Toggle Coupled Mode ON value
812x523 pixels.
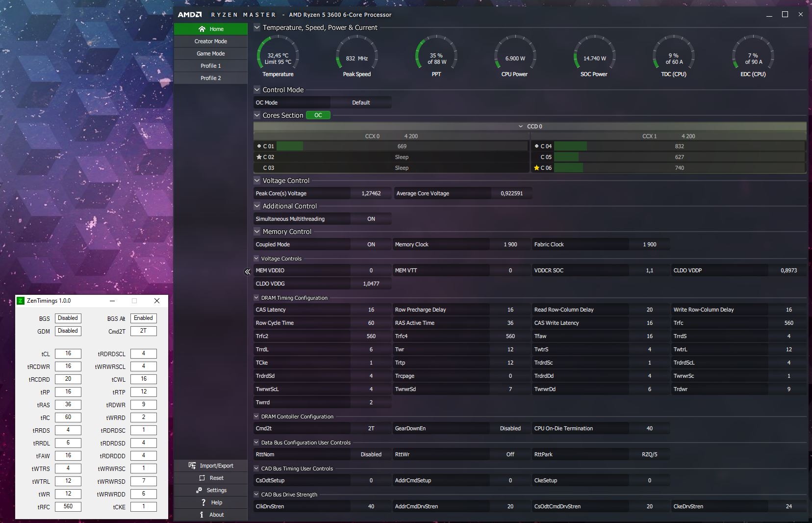click(371, 244)
